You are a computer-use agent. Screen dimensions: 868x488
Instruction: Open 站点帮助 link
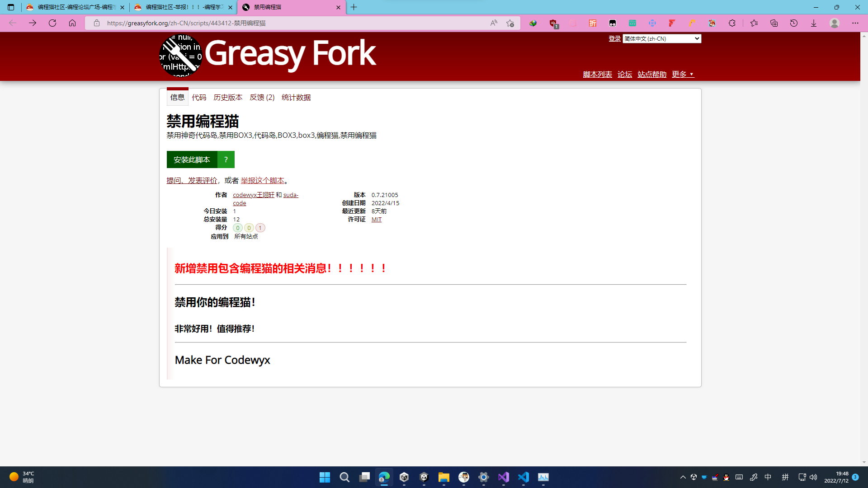[x=652, y=74]
